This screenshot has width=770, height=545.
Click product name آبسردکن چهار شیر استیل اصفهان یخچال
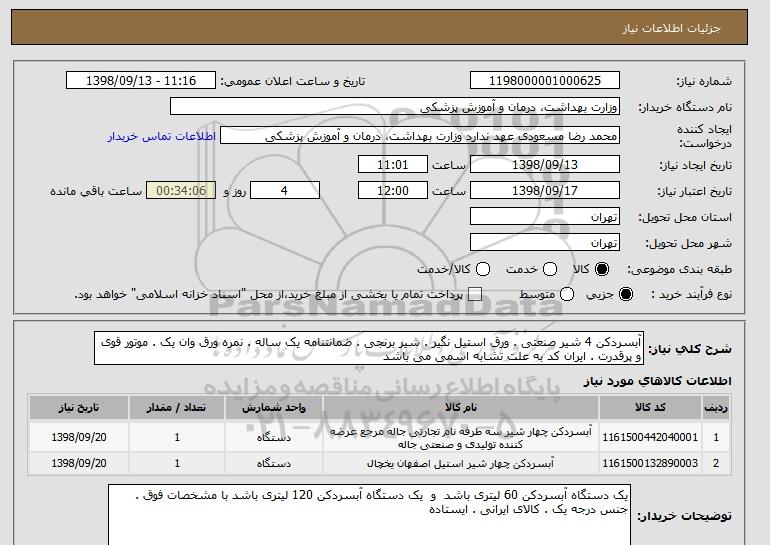tap(461, 463)
